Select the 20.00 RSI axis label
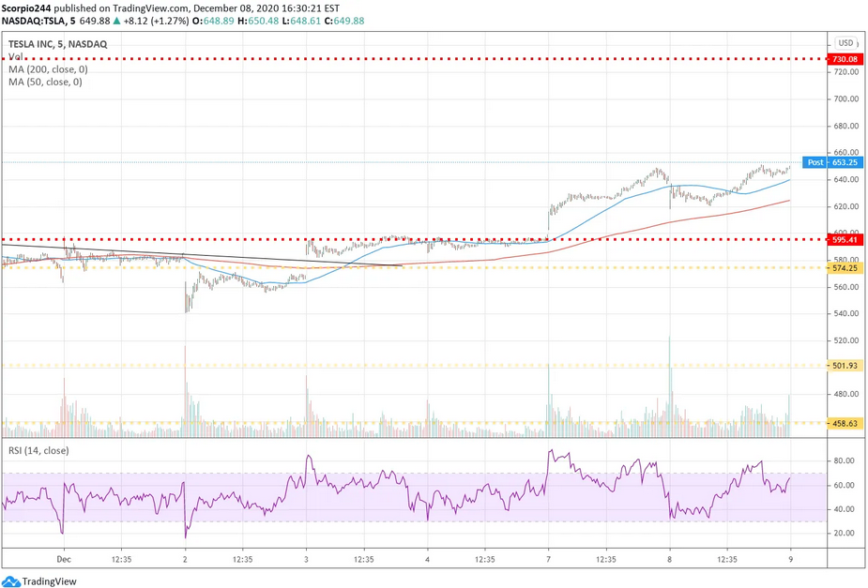Viewport: 868px width, 588px height. [x=844, y=534]
